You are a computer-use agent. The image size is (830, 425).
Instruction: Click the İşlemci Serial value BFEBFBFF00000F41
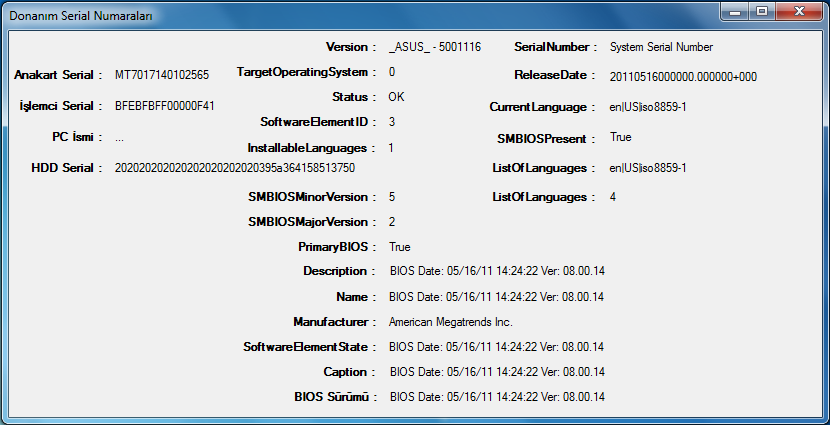165,106
